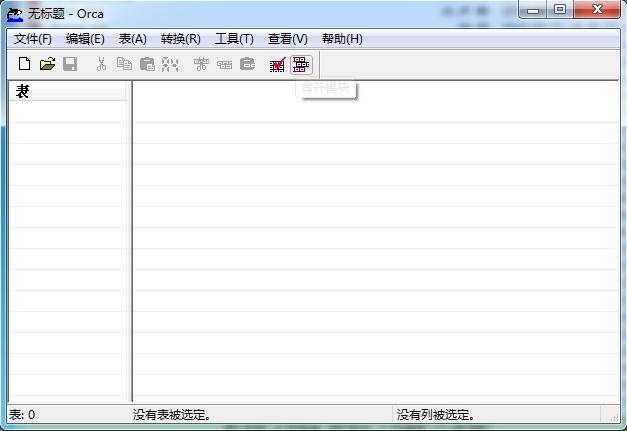
Task: Expand the 转换(R) menu
Action: (x=180, y=39)
